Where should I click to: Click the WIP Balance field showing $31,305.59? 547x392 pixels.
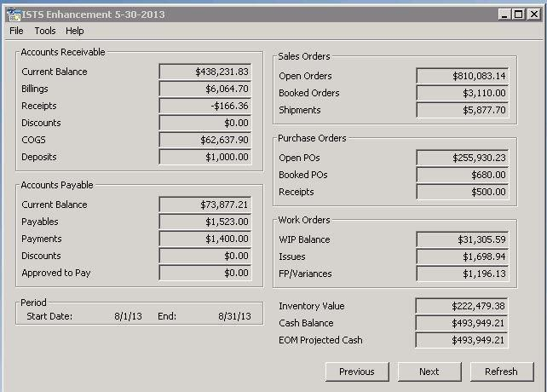pyautogui.click(x=463, y=239)
